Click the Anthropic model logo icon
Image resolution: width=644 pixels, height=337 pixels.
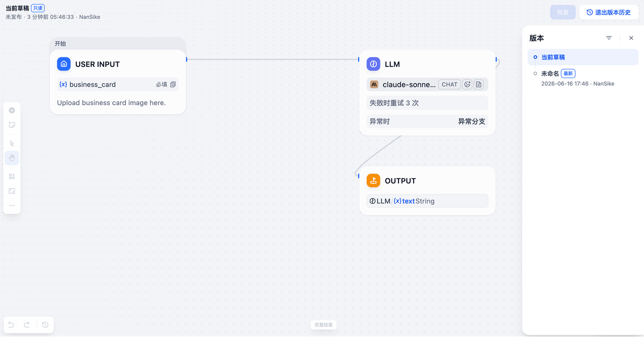[374, 85]
